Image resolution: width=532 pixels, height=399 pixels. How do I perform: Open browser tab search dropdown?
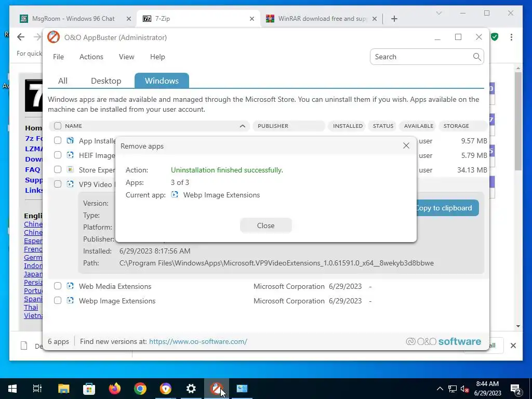tap(438, 13)
